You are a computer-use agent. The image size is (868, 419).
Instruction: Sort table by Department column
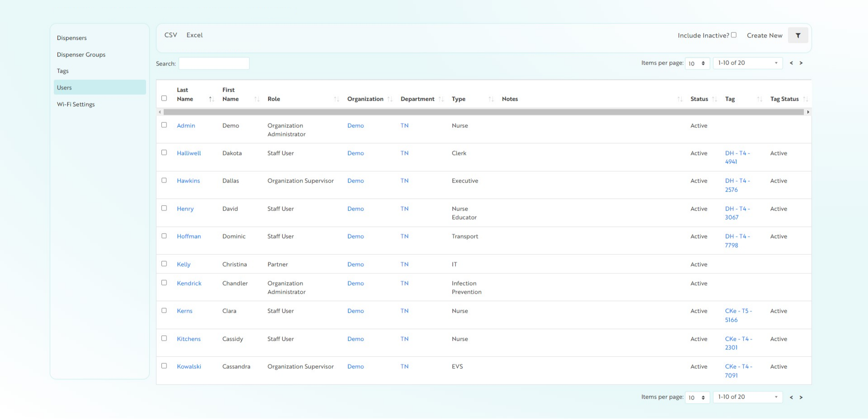[441, 99]
